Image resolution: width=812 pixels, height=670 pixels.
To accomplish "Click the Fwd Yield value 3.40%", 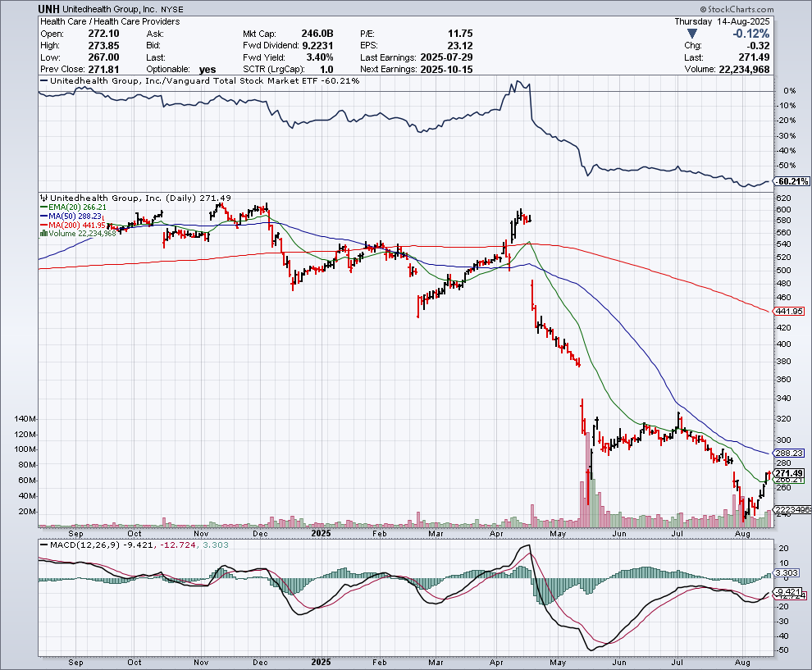I will (320, 57).
